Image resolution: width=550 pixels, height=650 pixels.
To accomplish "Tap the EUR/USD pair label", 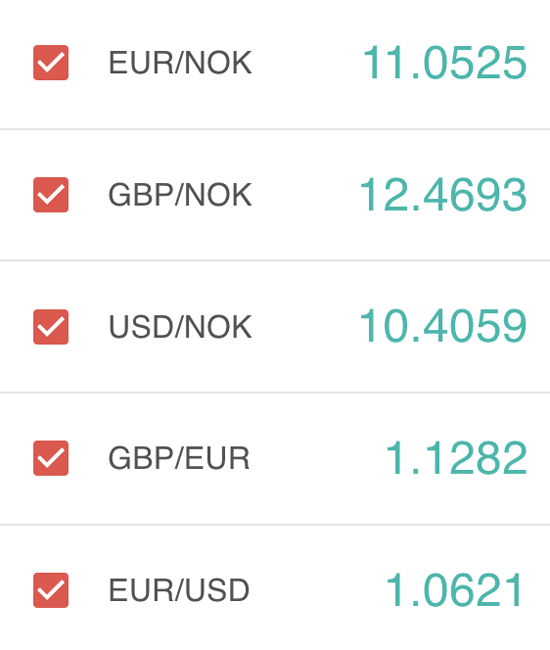I will pos(179,590).
